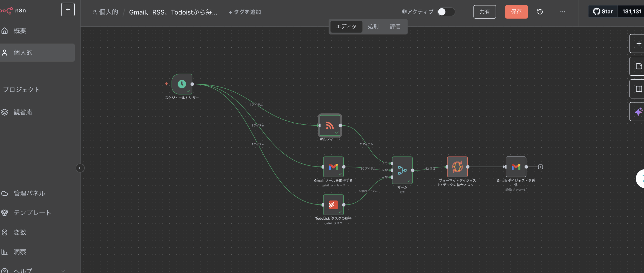Open 変数 variables page
644x273 pixels.
tap(37, 232)
